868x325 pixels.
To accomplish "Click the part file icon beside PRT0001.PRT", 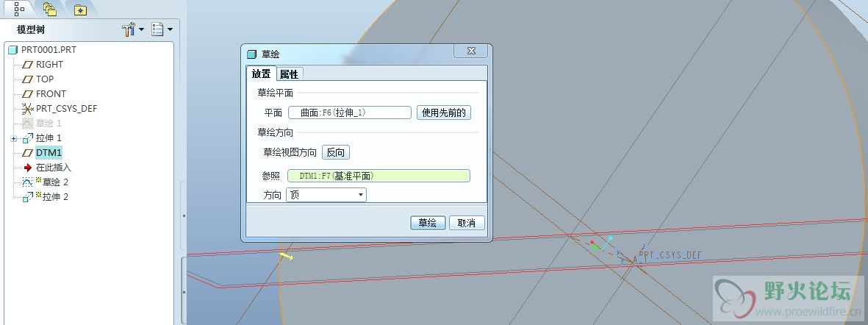I will [13, 50].
